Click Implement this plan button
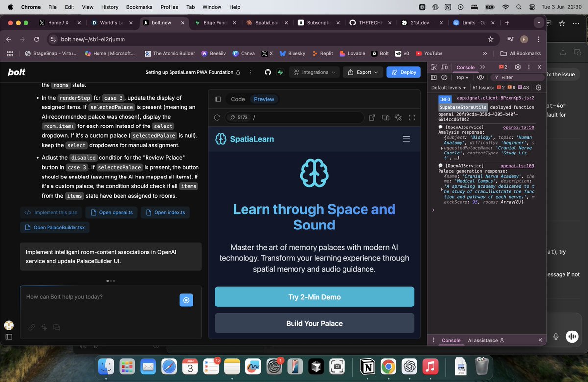The image size is (588, 382). point(51,212)
